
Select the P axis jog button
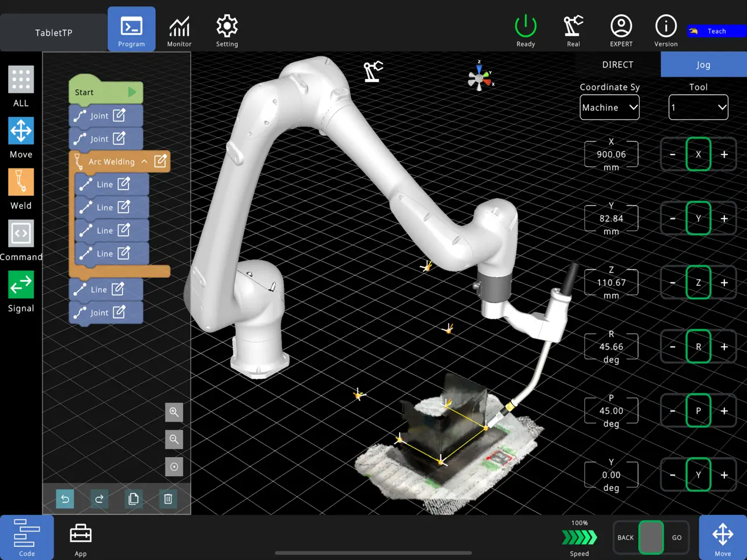698,411
